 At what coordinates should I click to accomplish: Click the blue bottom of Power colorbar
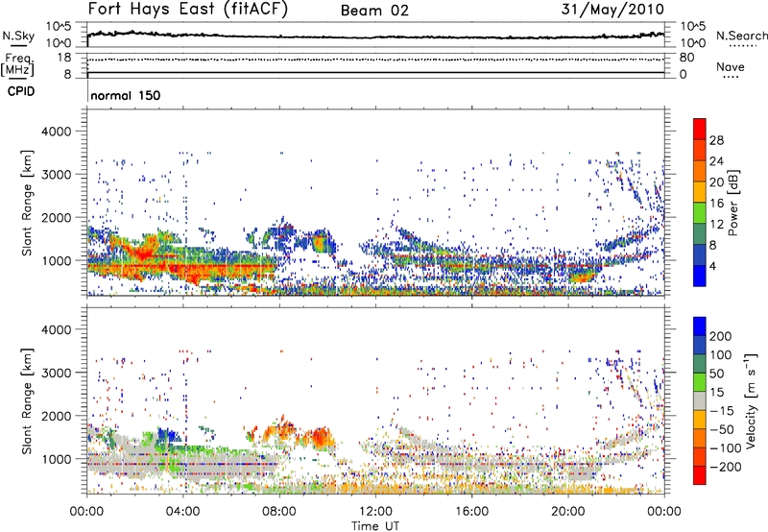point(700,277)
